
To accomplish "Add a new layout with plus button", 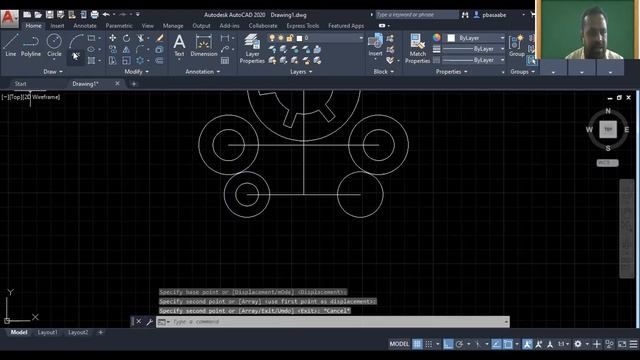I will [x=100, y=333].
